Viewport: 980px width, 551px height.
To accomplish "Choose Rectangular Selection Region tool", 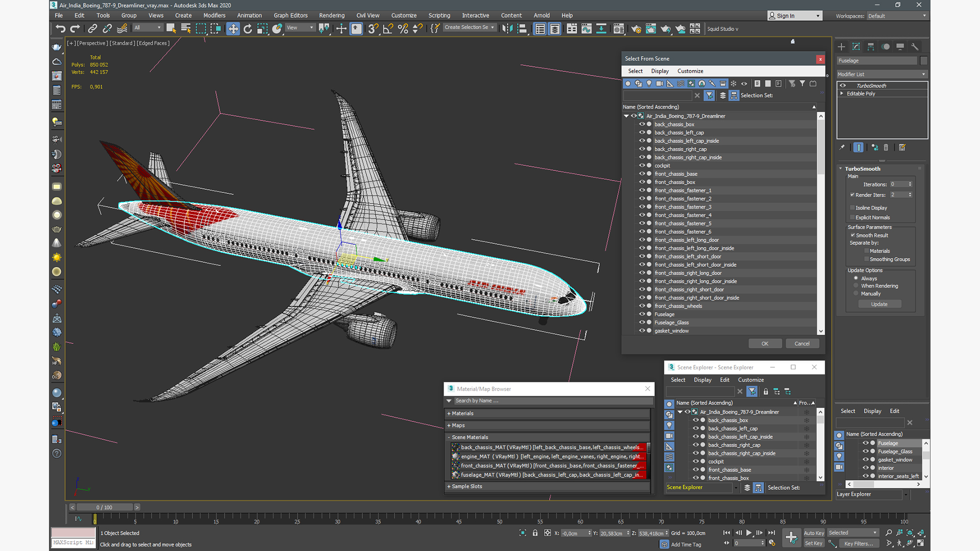I will [201, 29].
